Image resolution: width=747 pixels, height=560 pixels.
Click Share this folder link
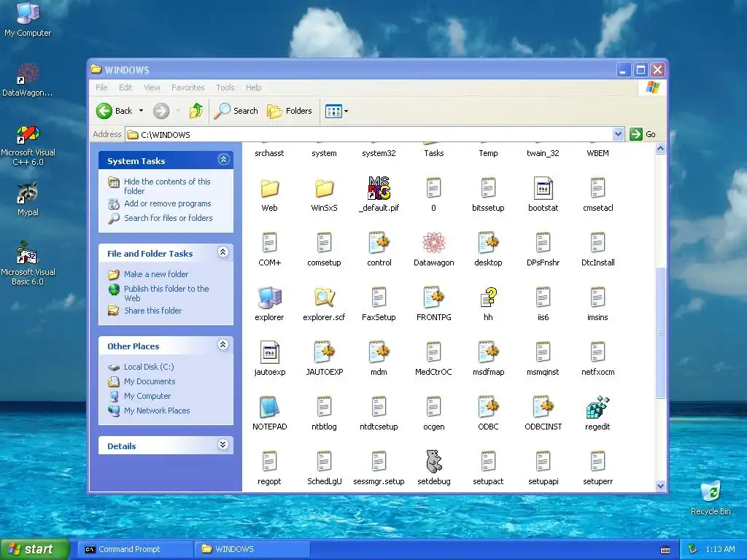click(x=153, y=311)
